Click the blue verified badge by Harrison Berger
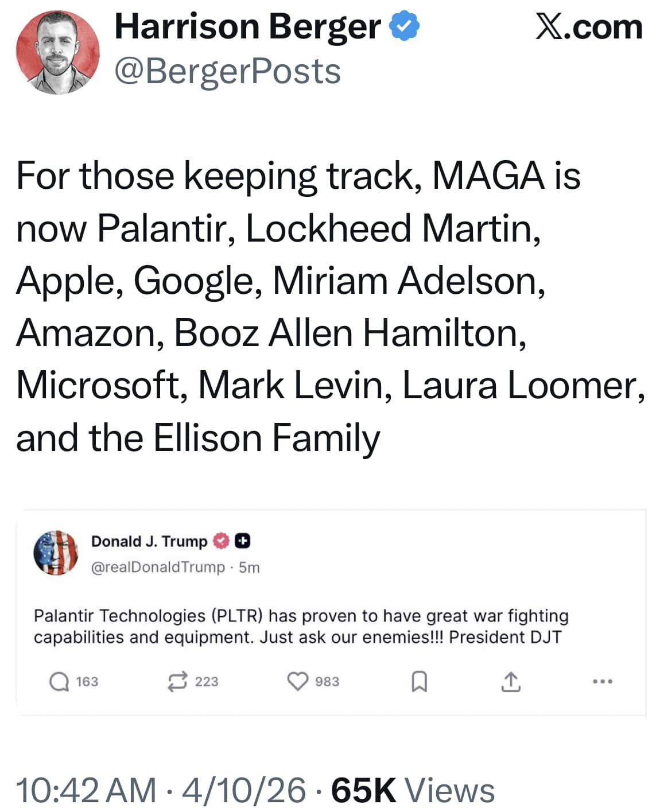Image resolution: width=656 pixels, height=812 pixels. [405, 27]
